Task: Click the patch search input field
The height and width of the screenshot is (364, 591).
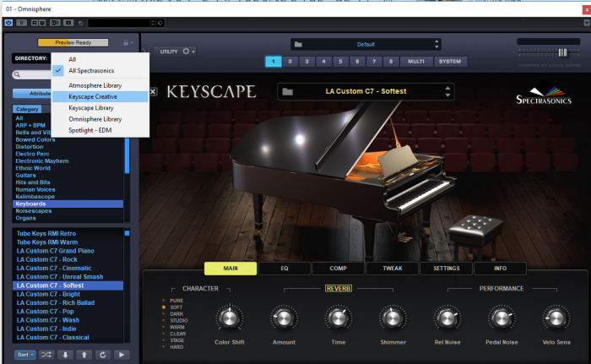Action: 32,74
